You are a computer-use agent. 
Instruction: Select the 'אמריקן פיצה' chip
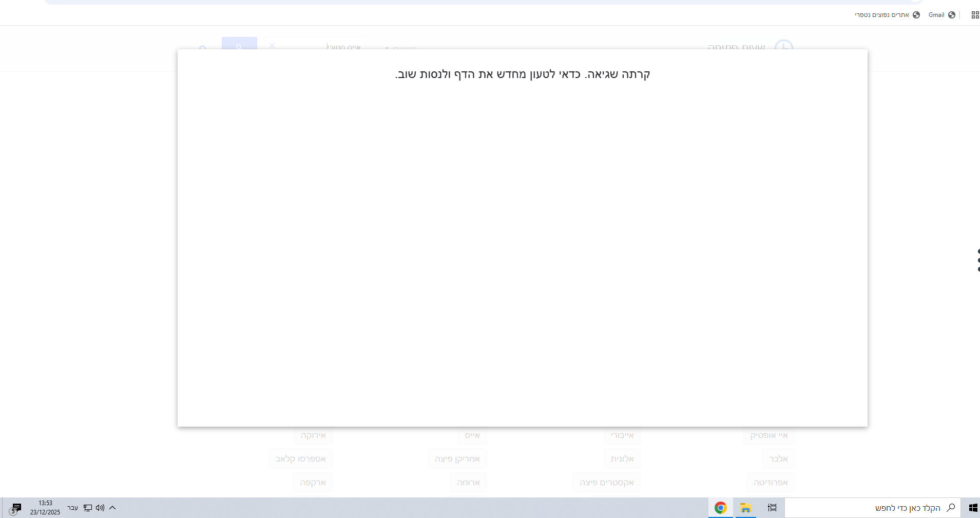point(457,458)
